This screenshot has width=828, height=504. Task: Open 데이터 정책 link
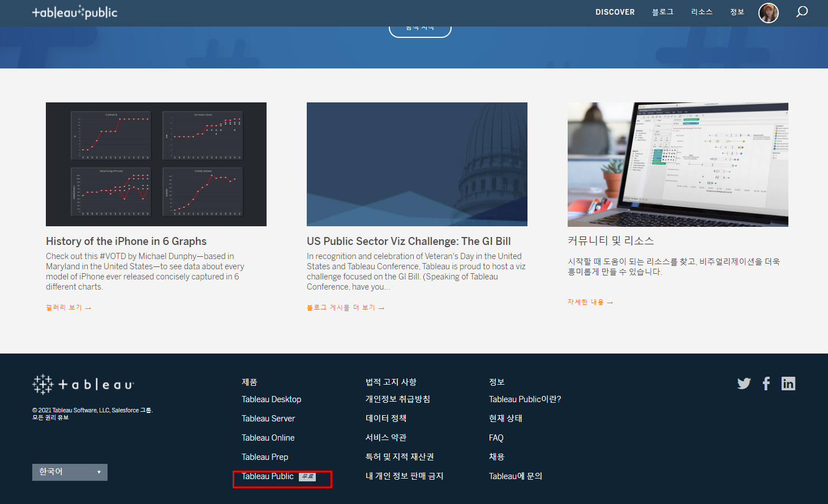coord(386,419)
